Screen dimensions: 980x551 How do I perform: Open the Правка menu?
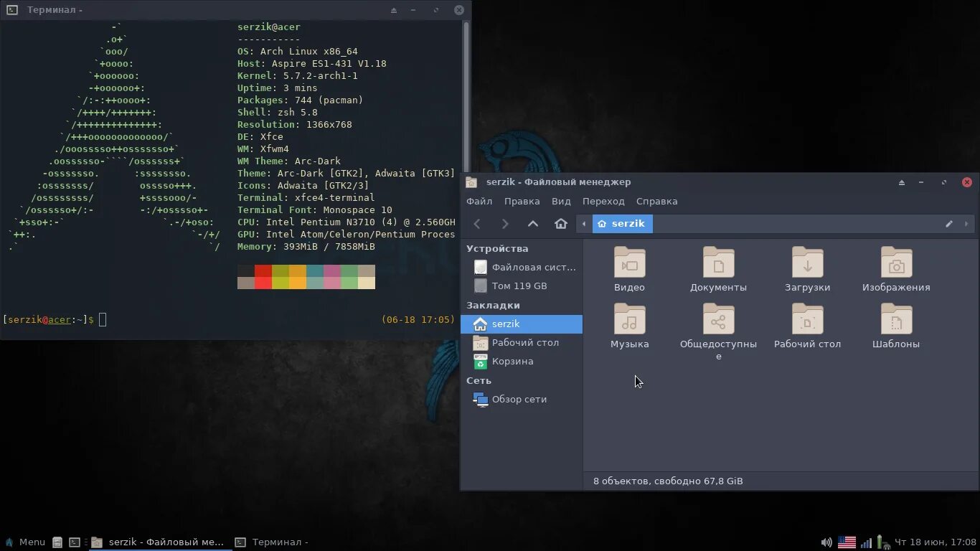click(522, 202)
